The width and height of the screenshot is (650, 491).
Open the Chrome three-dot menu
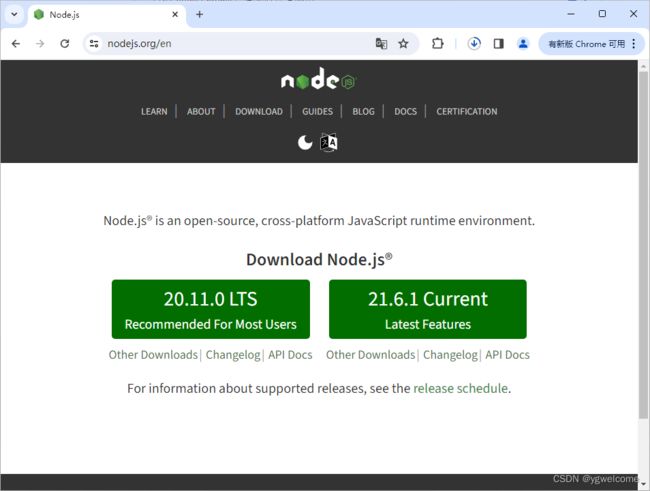pos(634,44)
